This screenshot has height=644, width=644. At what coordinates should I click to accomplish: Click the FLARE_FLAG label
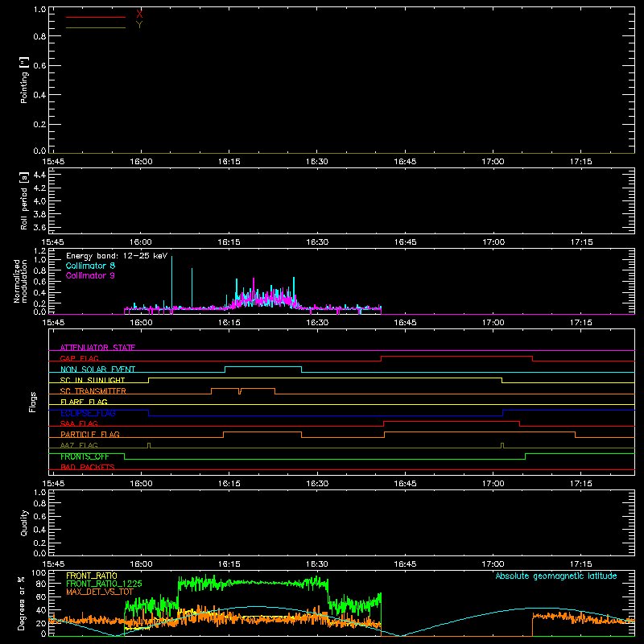point(84,402)
